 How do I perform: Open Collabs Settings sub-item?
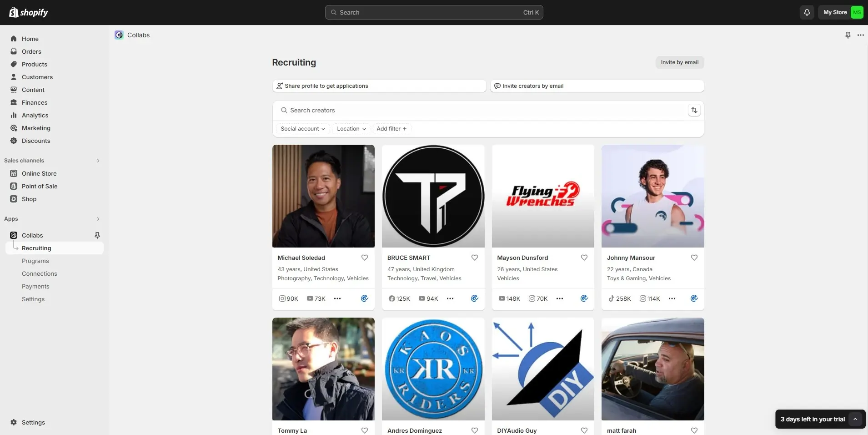click(33, 299)
